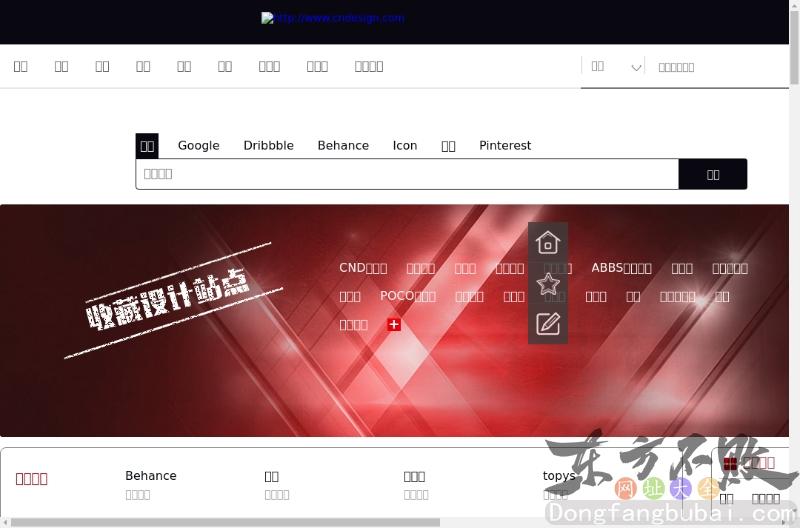Click the red plus add-site icon
This screenshot has width=800, height=528.
[394, 324]
